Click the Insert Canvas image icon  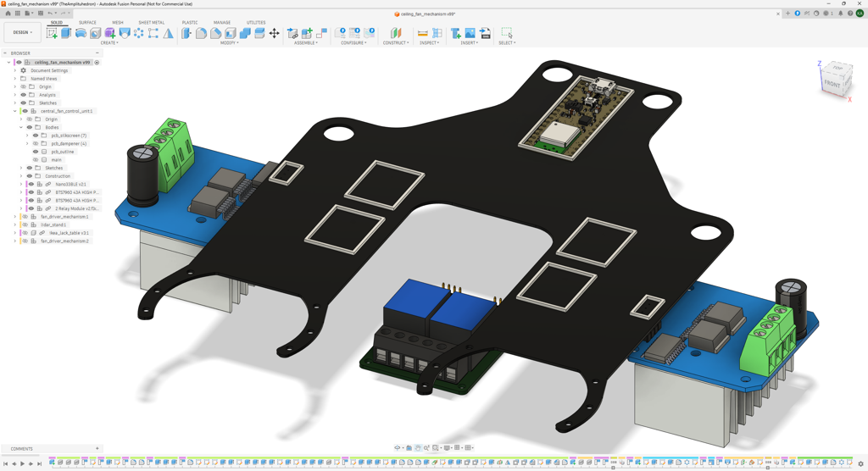coord(470,33)
